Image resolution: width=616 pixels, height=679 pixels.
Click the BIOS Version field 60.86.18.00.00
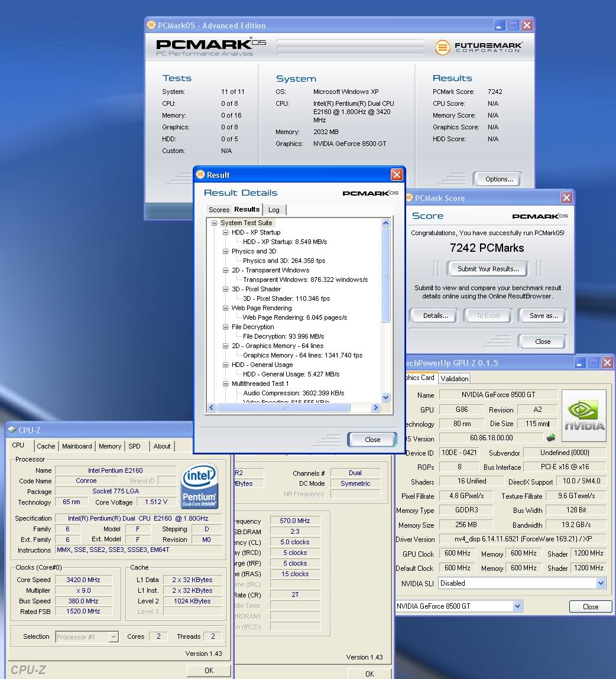tap(491, 438)
